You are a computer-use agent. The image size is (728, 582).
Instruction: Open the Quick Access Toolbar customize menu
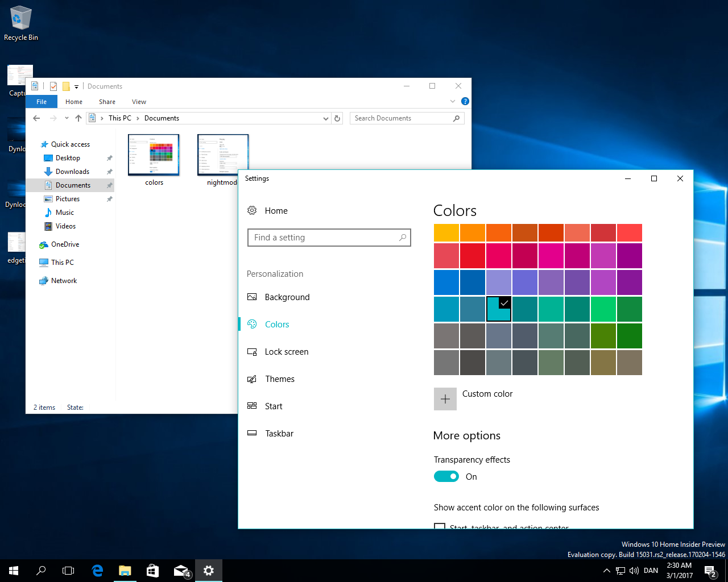[x=76, y=86]
